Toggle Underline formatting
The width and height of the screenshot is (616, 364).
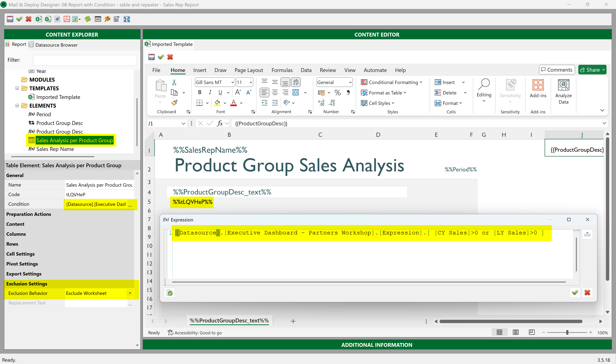[220, 92]
